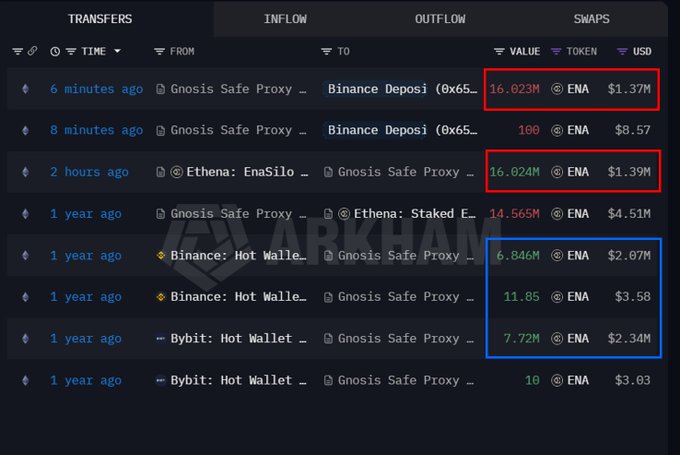680x455 pixels.
Task: Select the 16.023M value cell
Action: tap(514, 89)
